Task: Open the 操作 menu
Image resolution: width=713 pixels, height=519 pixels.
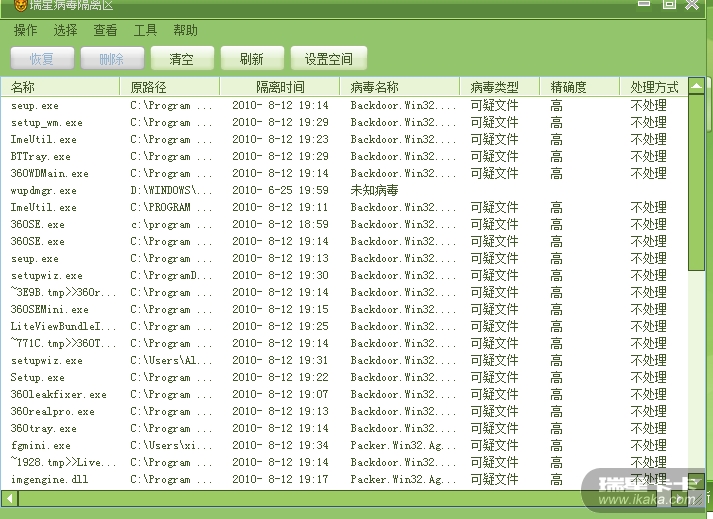Action: tap(25, 30)
